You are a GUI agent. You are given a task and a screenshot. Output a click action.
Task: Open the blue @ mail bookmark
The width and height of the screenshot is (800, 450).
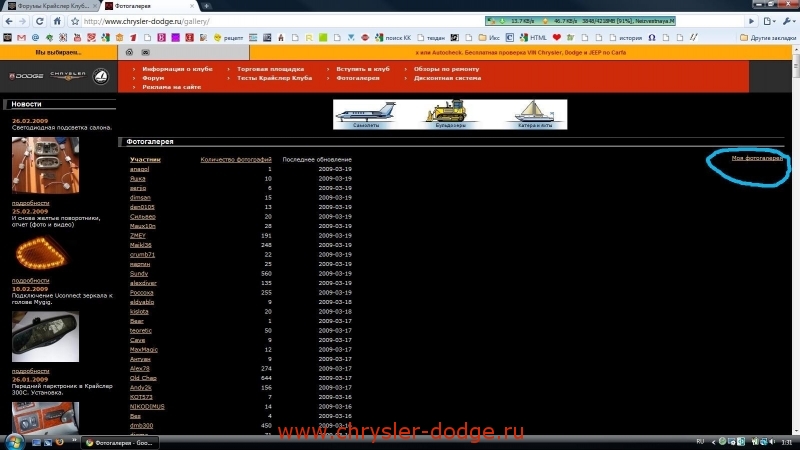click(x=35, y=38)
